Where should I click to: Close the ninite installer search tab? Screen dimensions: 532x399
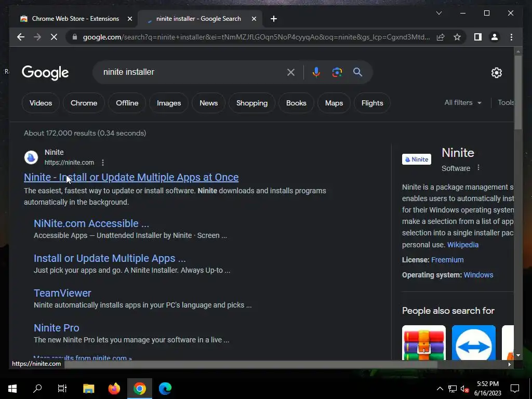tap(254, 19)
